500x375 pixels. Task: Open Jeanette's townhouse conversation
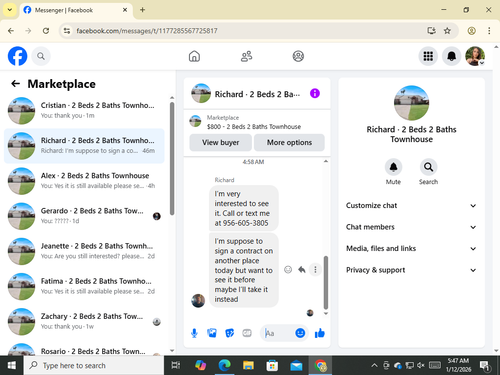(x=84, y=251)
